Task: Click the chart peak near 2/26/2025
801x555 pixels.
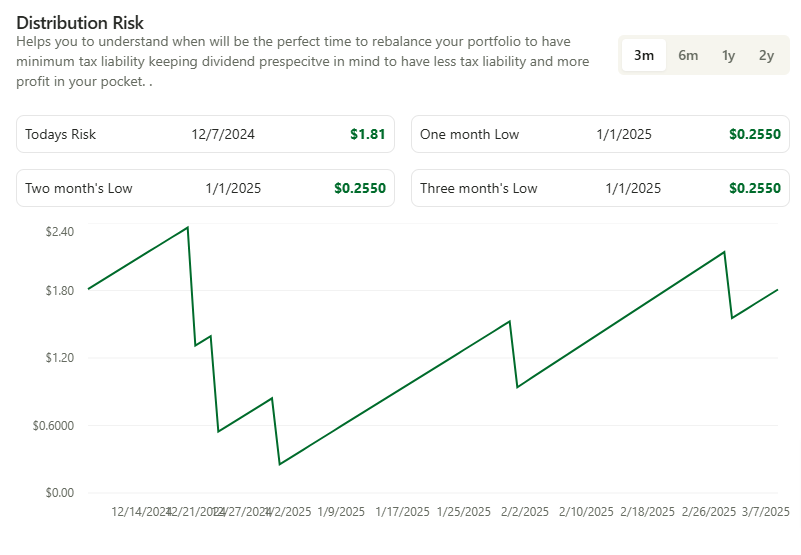Action: click(x=724, y=252)
